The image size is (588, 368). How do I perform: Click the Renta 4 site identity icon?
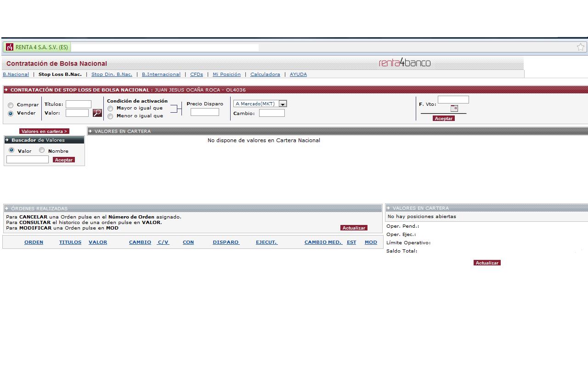click(x=10, y=47)
